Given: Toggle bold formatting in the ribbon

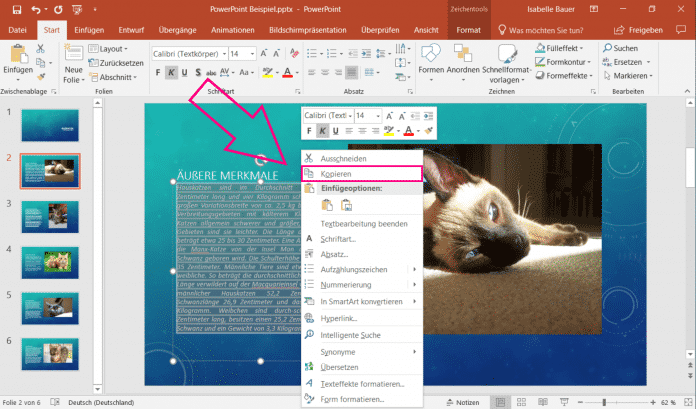Looking at the screenshot, I should point(158,72).
